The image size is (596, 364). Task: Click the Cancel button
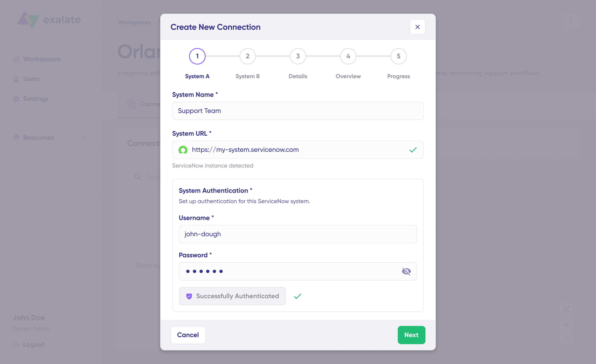pos(188,335)
